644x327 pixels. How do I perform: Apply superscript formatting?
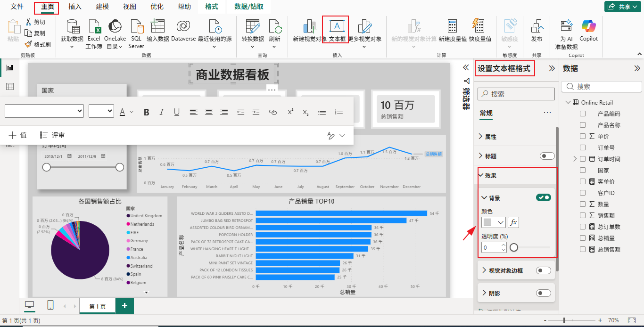pyautogui.click(x=290, y=112)
